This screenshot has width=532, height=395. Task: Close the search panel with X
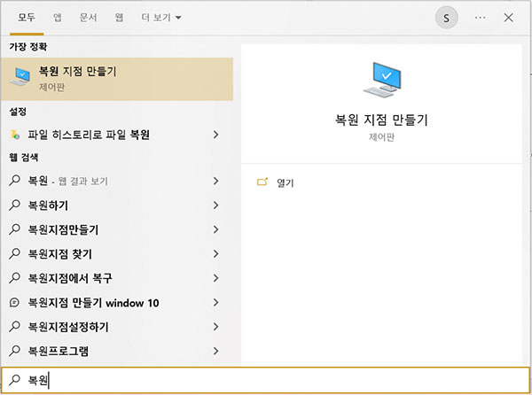(x=508, y=18)
